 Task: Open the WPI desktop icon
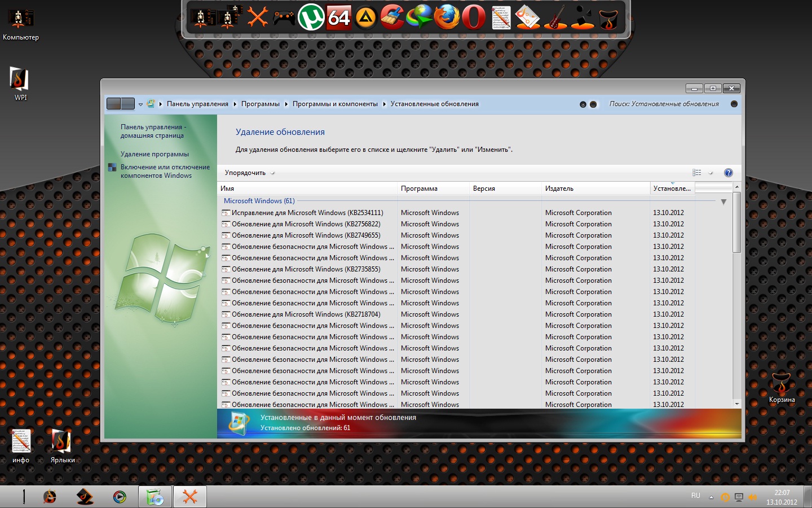(x=20, y=83)
